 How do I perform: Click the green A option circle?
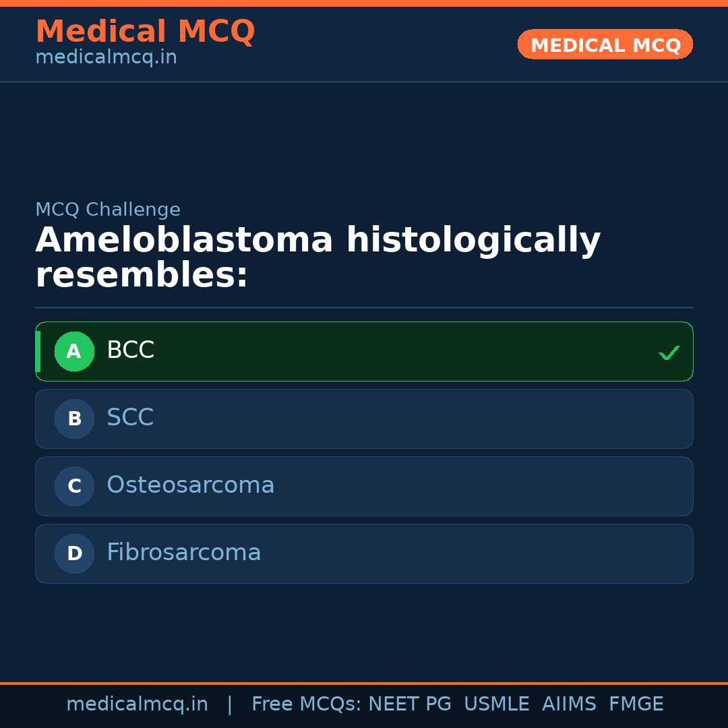tap(74, 351)
